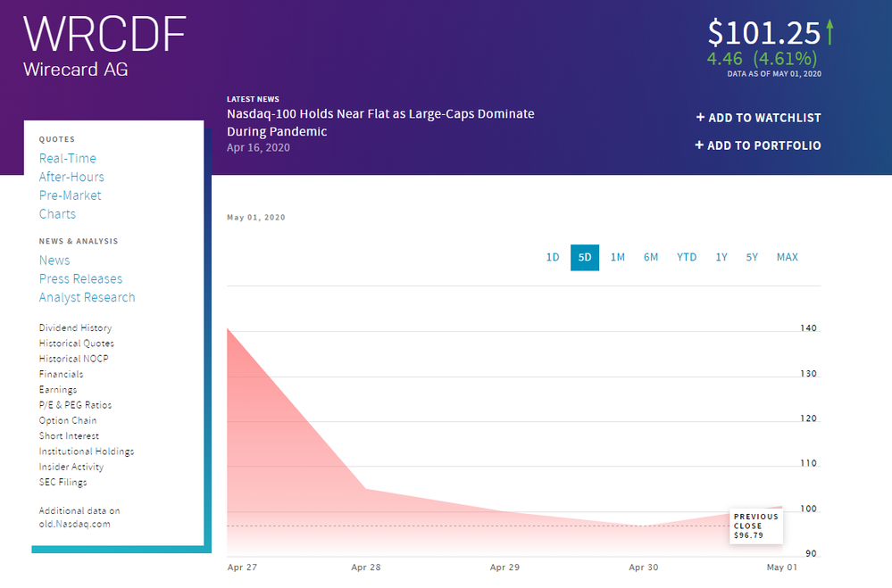View Analyst Research

click(87, 297)
